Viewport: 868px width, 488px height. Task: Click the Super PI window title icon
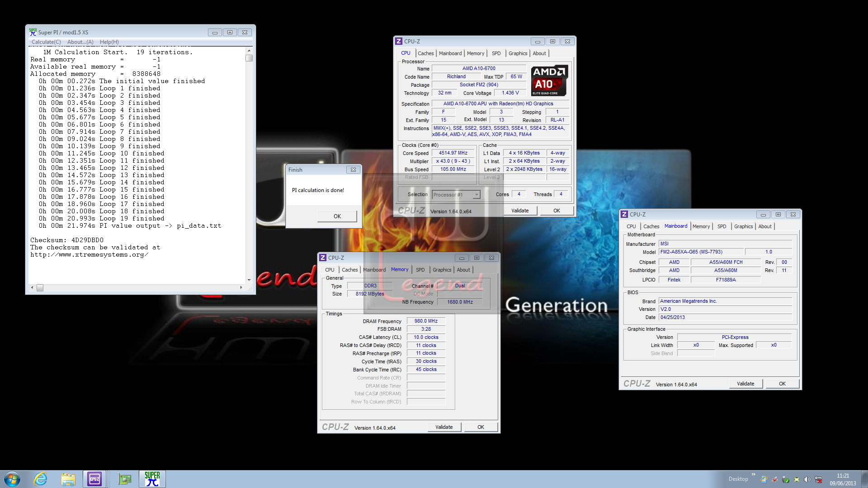click(x=33, y=32)
